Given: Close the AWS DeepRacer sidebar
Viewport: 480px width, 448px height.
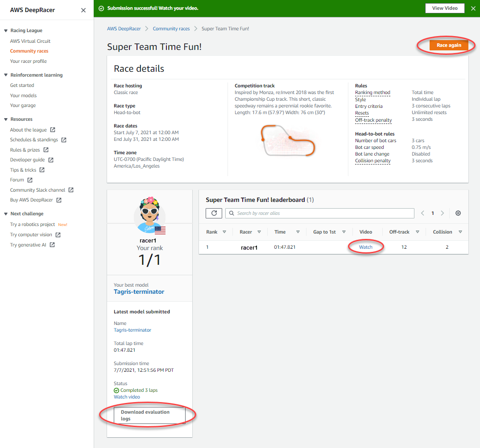Looking at the screenshot, I should point(83,10).
